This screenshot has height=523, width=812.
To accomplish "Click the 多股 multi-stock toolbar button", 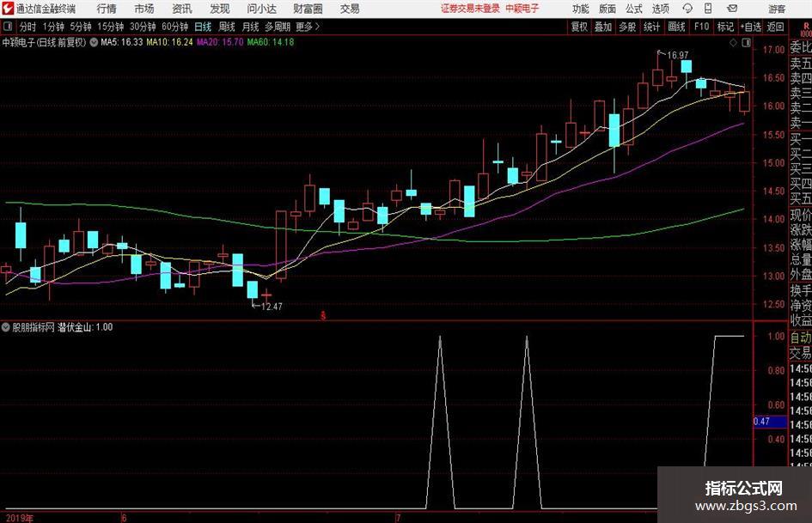I will [x=627, y=27].
